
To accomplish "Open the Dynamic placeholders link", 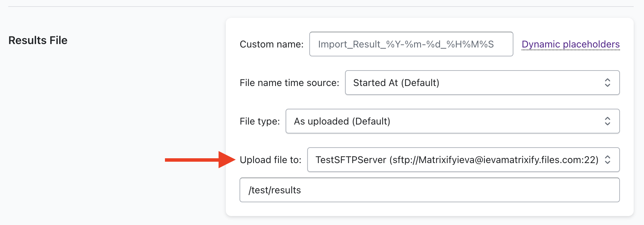I will [570, 44].
